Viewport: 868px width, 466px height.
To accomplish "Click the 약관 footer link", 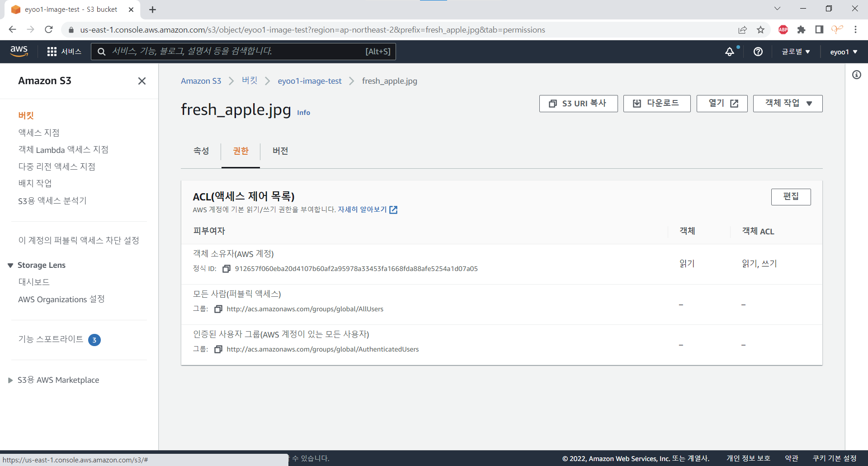I will (x=791, y=458).
